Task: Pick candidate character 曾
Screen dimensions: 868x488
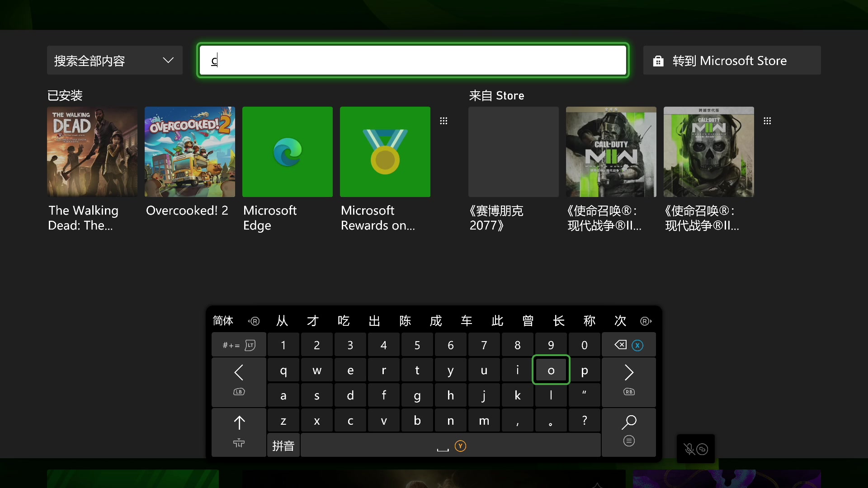Action: click(x=528, y=321)
